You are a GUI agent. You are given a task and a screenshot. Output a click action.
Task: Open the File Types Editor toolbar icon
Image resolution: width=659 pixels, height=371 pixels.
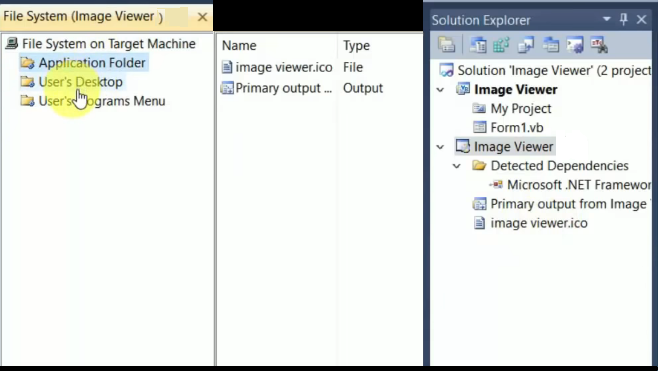pos(526,45)
